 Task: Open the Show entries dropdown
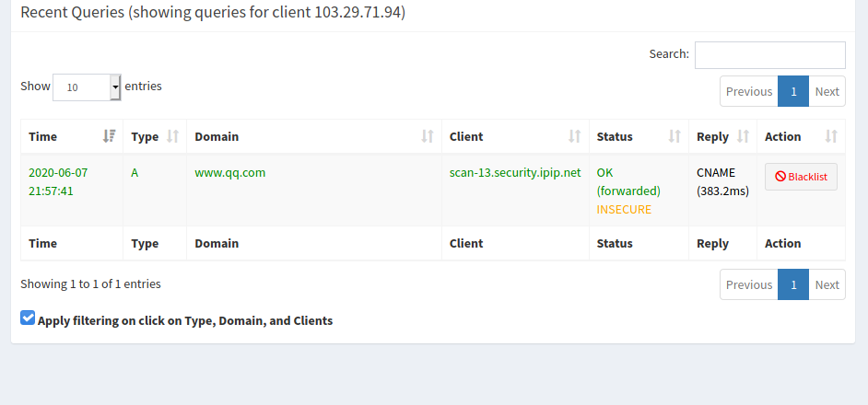pyautogui.click(x=87, y=87)
